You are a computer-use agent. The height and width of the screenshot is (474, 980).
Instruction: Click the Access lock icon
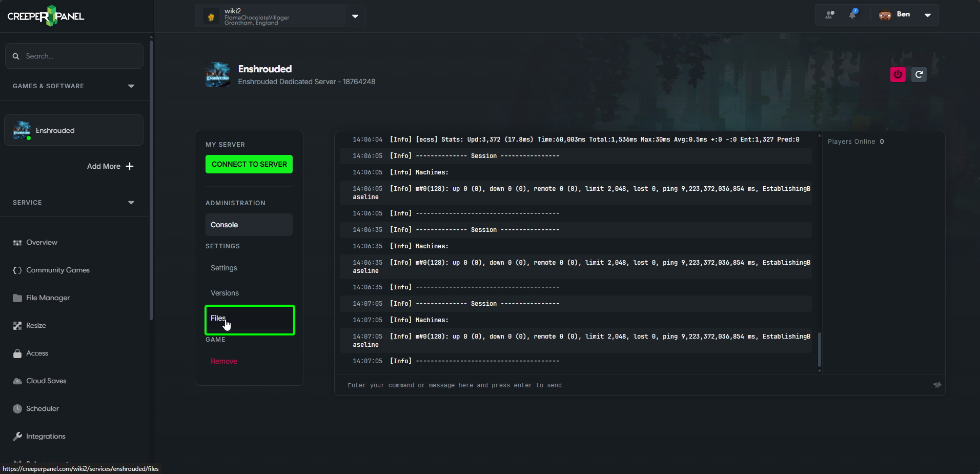(17, 353)
